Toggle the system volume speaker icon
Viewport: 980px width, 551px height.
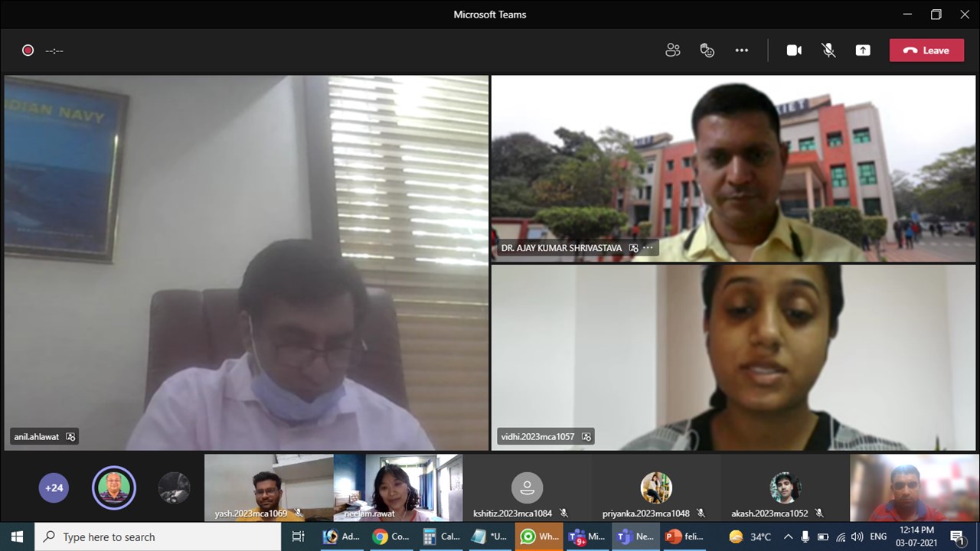(x=857, y=536)
